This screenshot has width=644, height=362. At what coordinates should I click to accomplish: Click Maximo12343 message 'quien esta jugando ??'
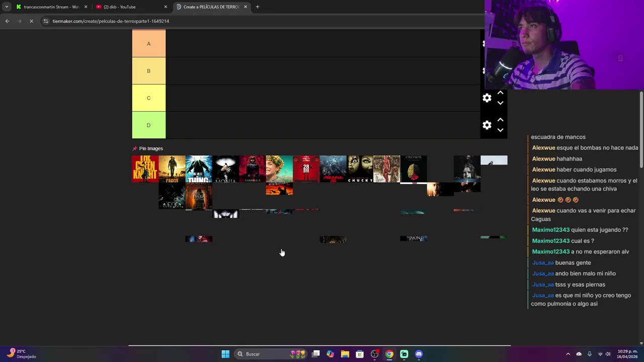point(600,230)
